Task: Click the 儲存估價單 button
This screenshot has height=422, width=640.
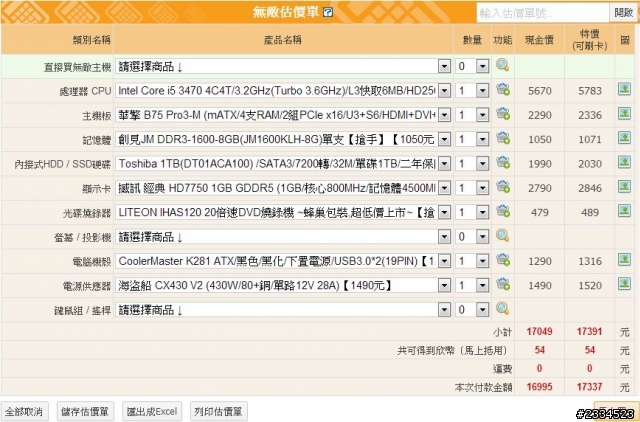Action: 85,411
